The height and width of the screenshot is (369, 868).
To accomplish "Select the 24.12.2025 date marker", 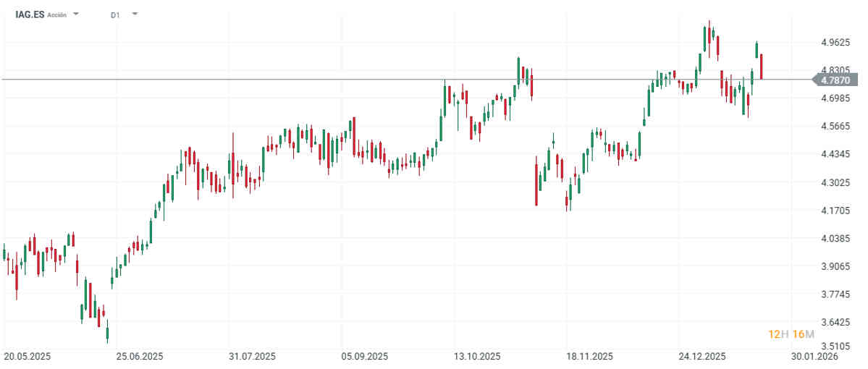I will coord(703,357).
